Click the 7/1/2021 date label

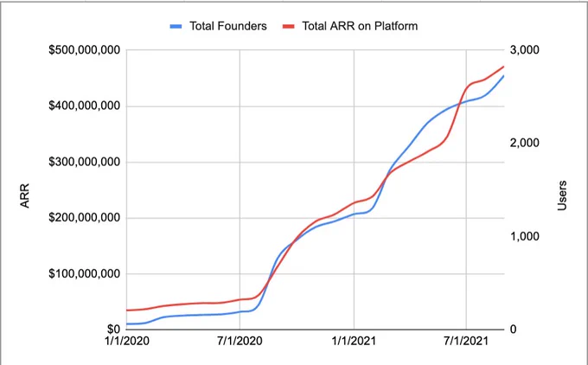tap(466, 341)
